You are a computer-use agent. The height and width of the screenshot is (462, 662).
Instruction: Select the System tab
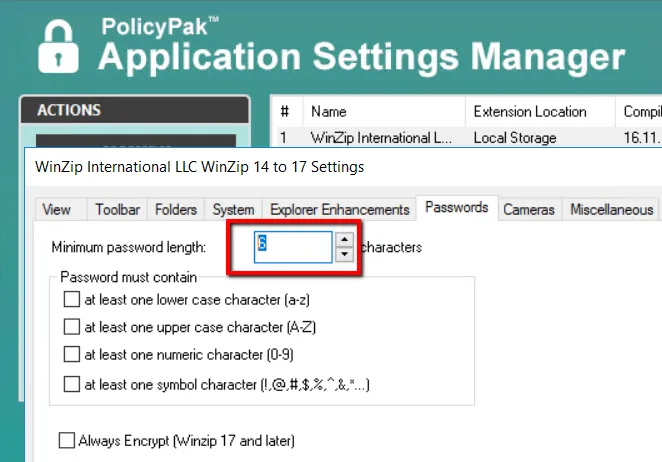[233, 209]
